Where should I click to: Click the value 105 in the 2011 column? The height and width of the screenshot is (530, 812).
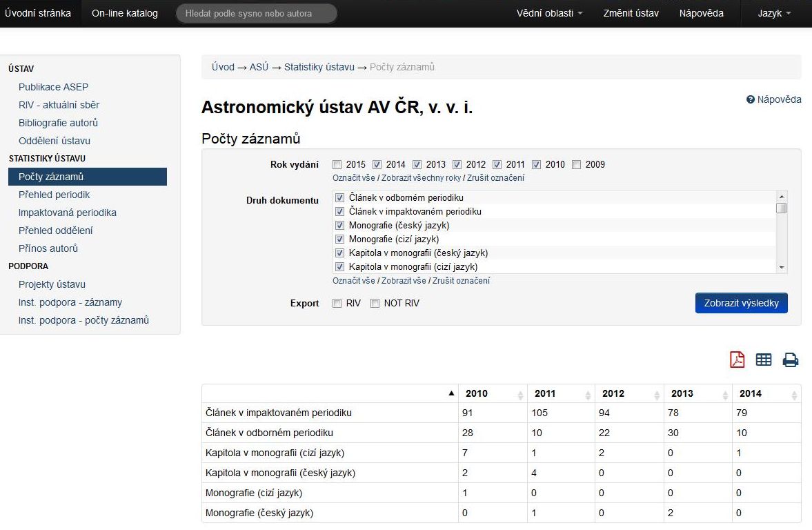pos(539,413)
